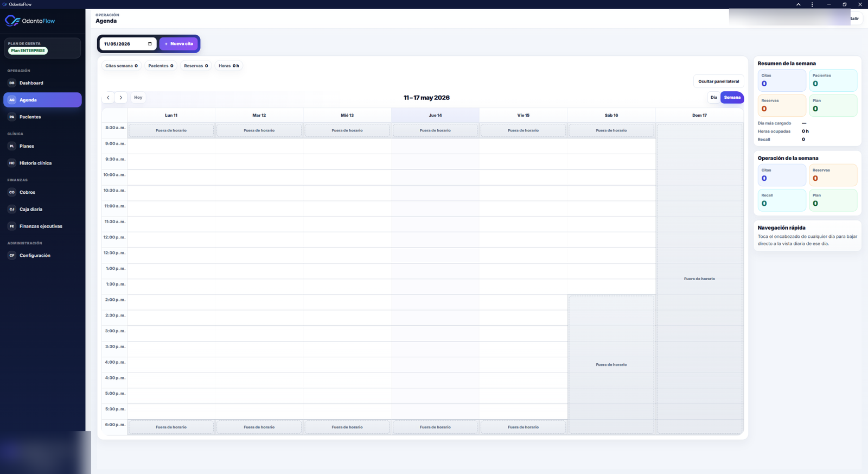Open day view via Jue 14 header
This screenshot has height=474, width=868.
point(435,115)
